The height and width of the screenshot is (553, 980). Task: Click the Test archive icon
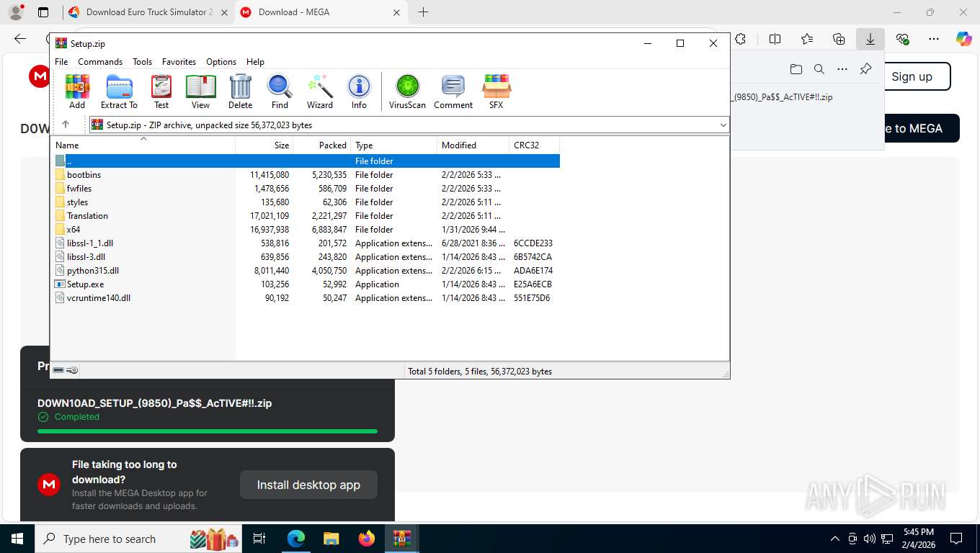point(161,91)
